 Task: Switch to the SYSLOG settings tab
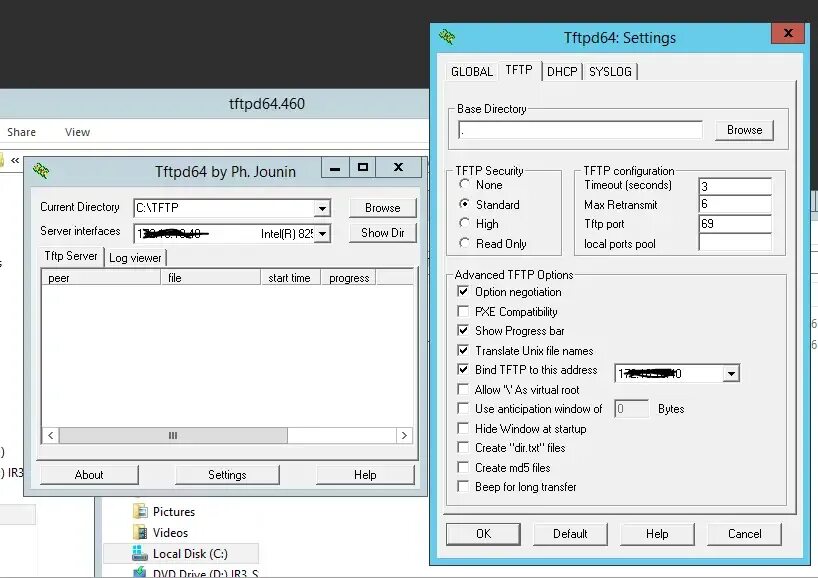tap(610, 71)
